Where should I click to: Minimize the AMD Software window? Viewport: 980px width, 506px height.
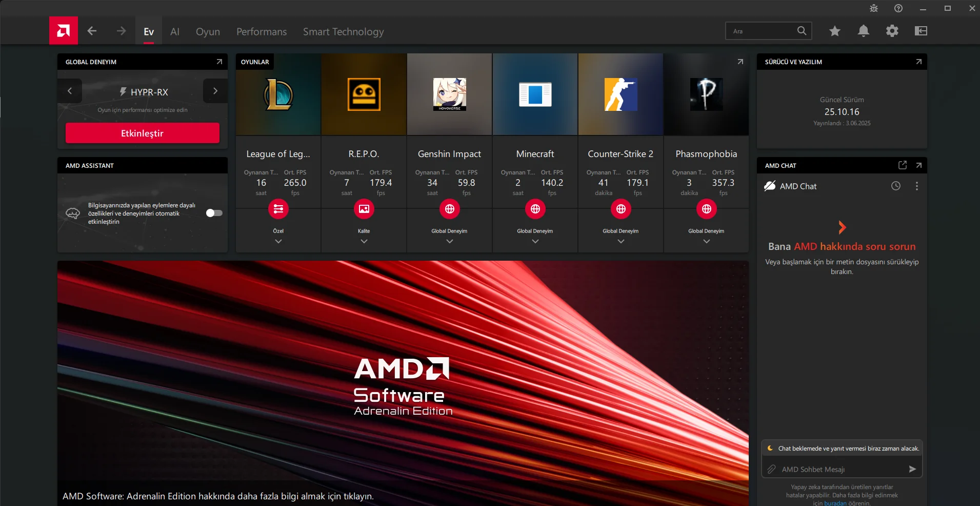tap(923, 8)
